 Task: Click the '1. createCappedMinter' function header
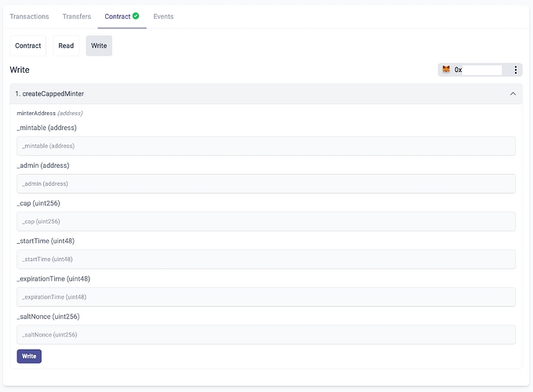[50, 93]
